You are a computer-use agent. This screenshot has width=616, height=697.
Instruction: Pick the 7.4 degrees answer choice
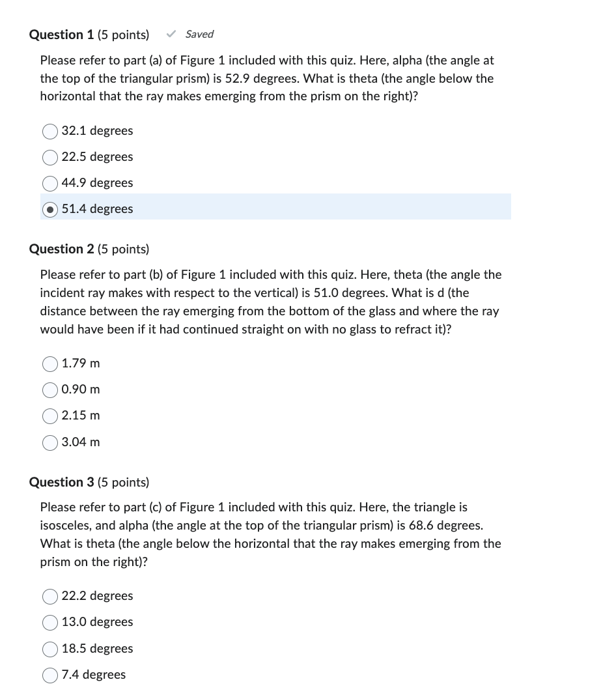(x=49, y=676)
